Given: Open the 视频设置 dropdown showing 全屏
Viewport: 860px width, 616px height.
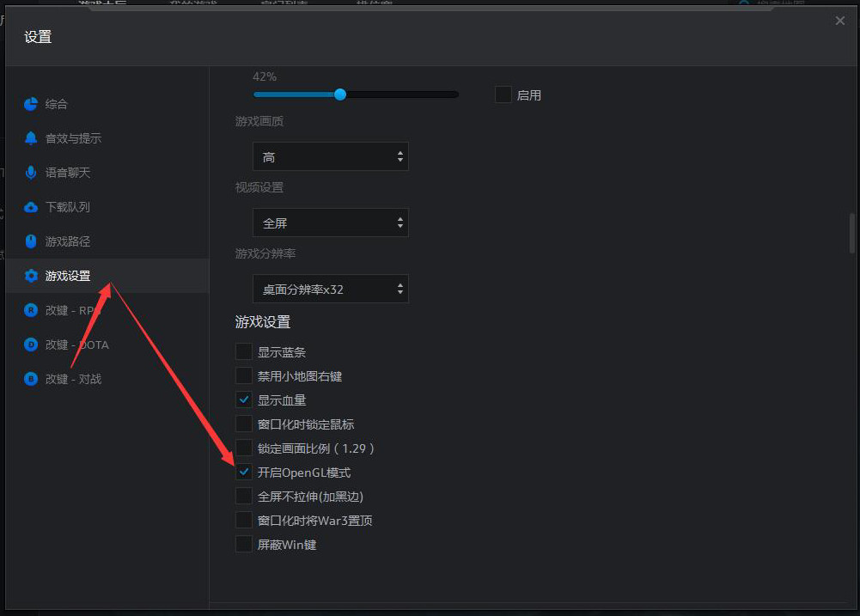Looking at the screenshot, I should (330, 223).
